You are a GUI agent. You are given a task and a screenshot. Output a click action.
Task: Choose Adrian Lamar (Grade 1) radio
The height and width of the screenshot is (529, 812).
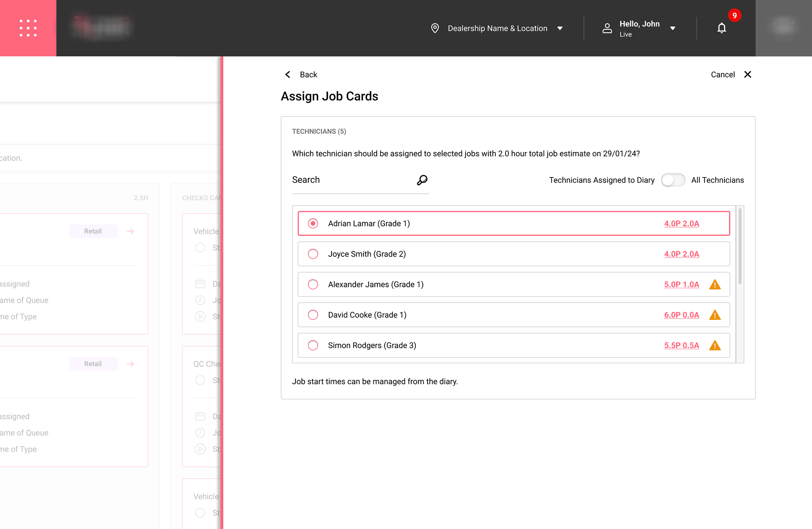coord(313,224)
